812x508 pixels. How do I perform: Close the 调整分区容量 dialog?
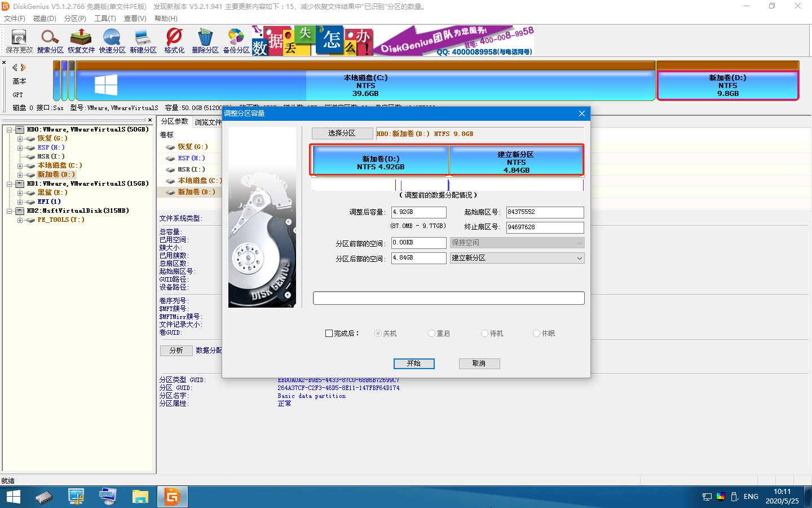pyautogui.click(x=582, y=113)
